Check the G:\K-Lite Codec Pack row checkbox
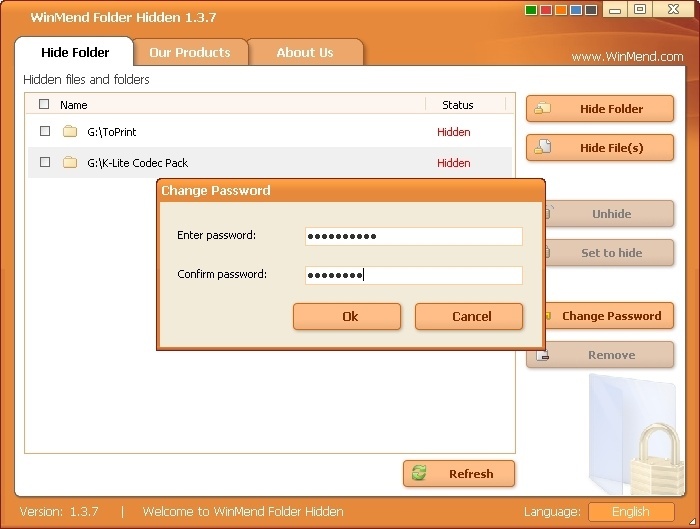Image resolution: width=700 pixels, height=529 pixels. (x=45, y=162)
